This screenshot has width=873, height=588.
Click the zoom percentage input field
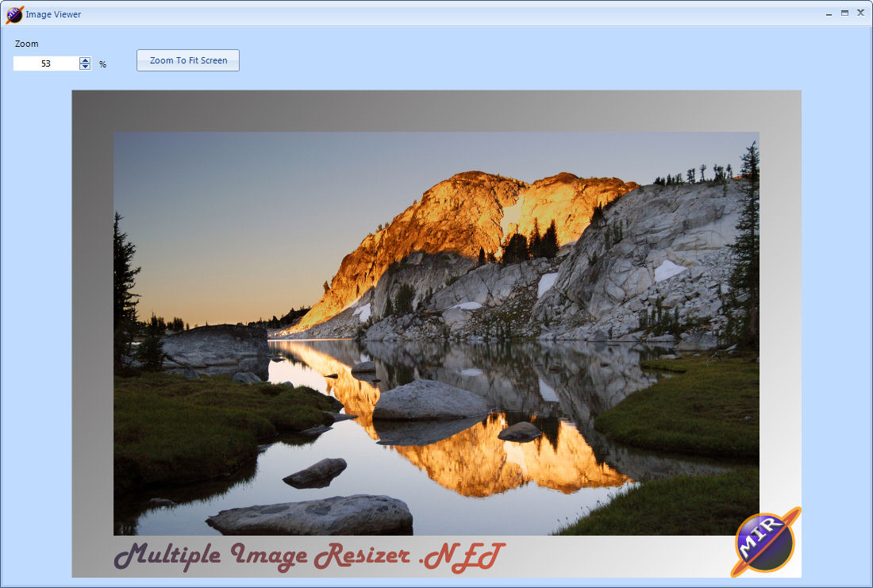[46, 63]
